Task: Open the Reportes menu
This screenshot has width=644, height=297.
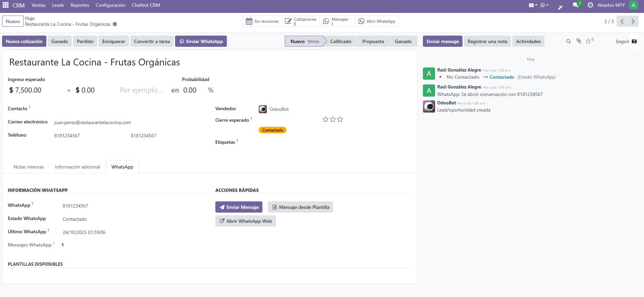Action: pyautogui.click(x=80, y=5)
